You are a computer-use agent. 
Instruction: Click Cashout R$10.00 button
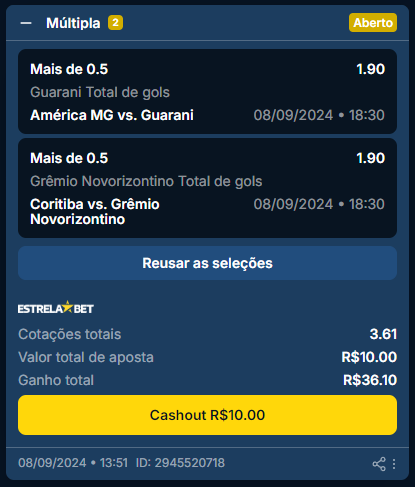tap(207, 415)
